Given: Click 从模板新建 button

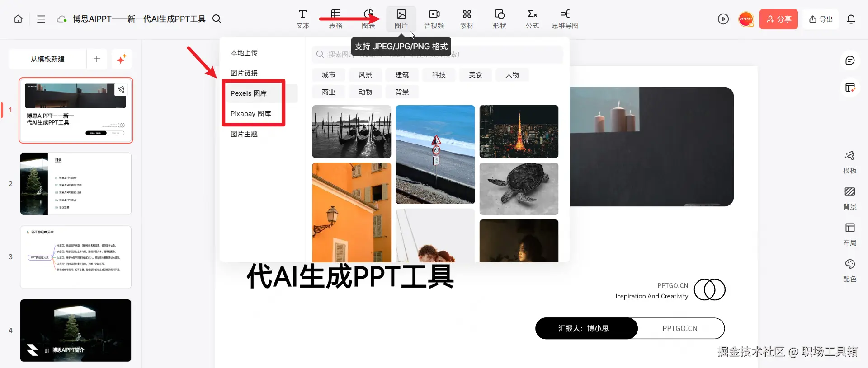Looking at the screenshot, I should point(47,59).
